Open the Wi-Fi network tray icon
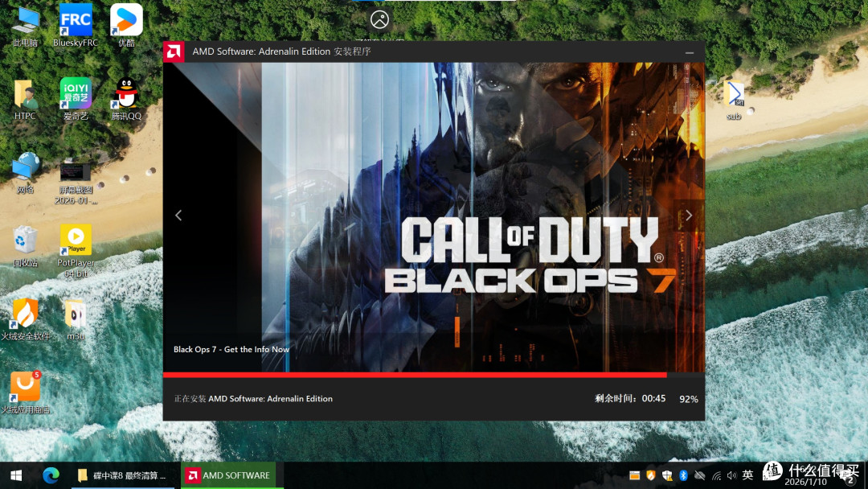868x489 pixels. point(716,475)
